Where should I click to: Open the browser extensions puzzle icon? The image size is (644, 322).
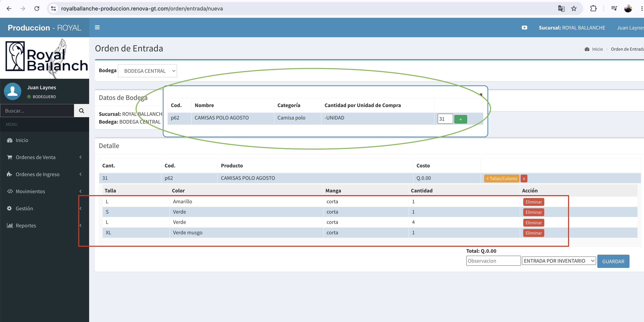(593, 9)
